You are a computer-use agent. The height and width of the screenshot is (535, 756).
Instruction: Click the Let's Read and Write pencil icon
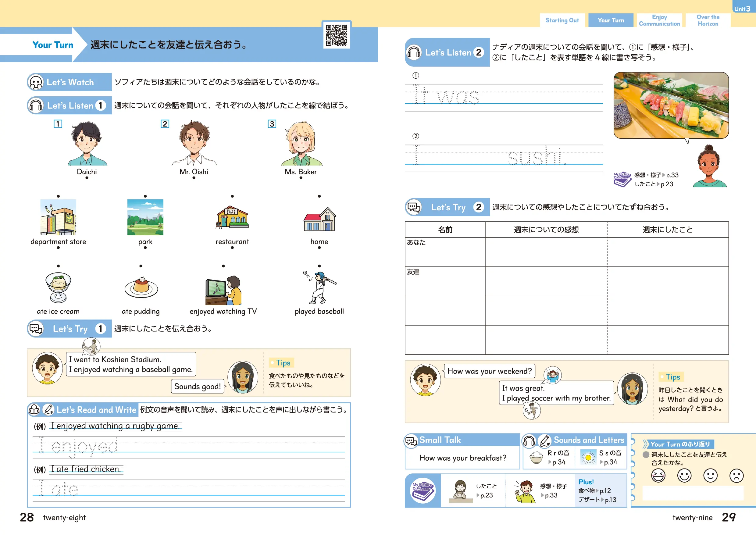pos(48,409)
